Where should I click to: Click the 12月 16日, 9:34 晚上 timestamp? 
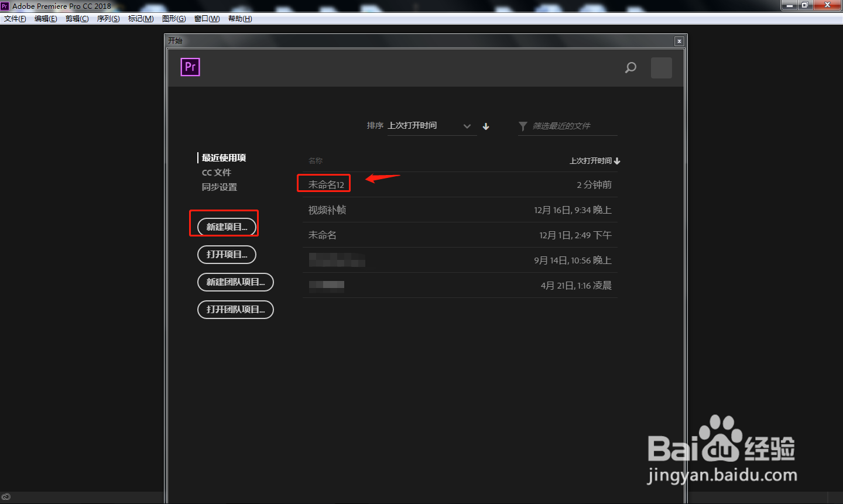pyautogui.click(x=573, y=210)
